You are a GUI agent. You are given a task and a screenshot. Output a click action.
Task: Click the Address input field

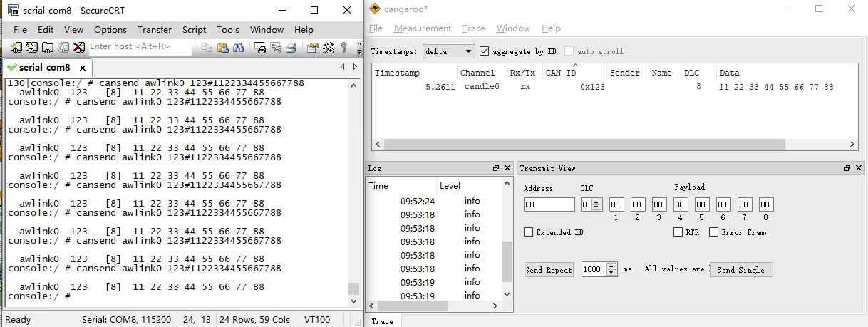tap(549, 204)
